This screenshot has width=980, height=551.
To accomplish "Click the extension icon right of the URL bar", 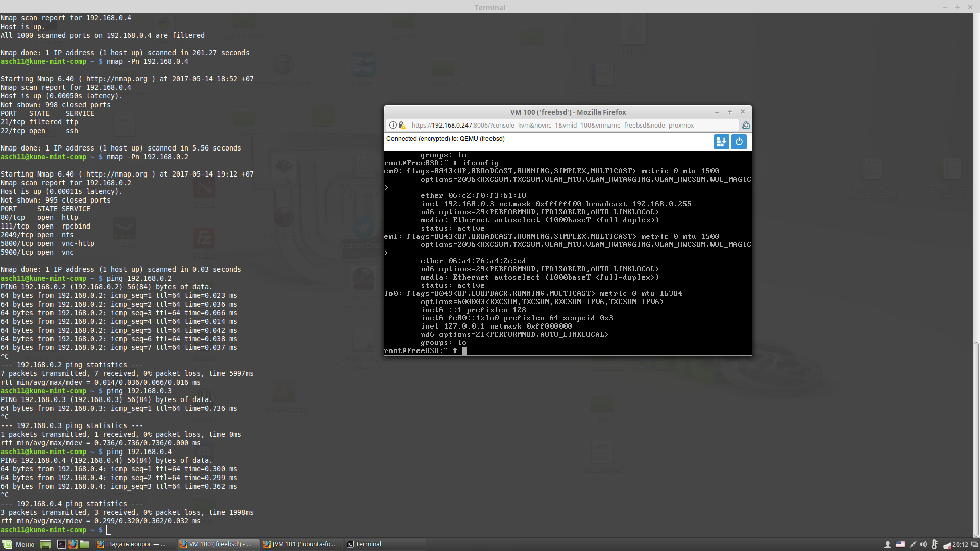I will 746,125.
